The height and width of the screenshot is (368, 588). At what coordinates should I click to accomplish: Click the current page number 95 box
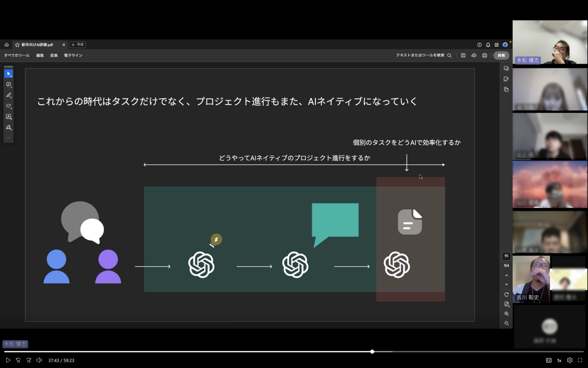point(506,256)
